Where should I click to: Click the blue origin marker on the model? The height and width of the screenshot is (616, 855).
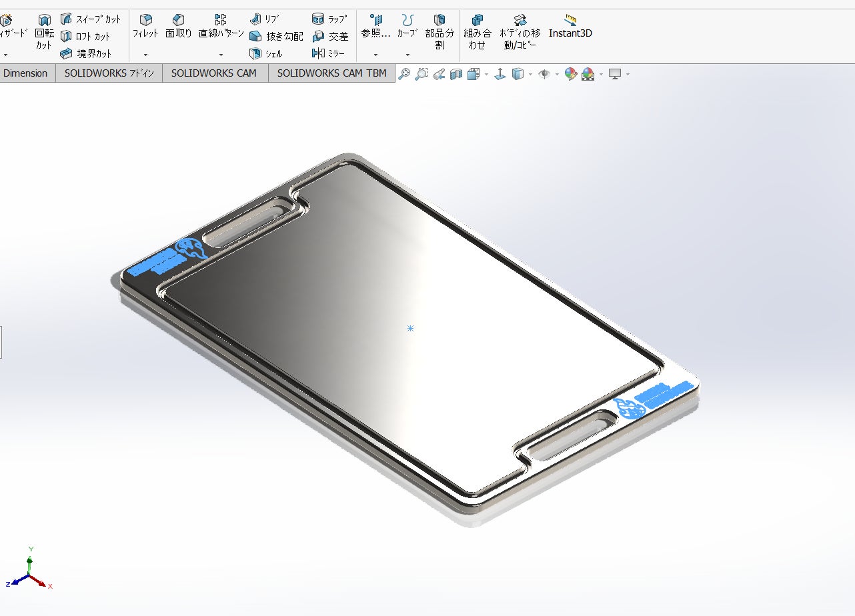(410, 328)
